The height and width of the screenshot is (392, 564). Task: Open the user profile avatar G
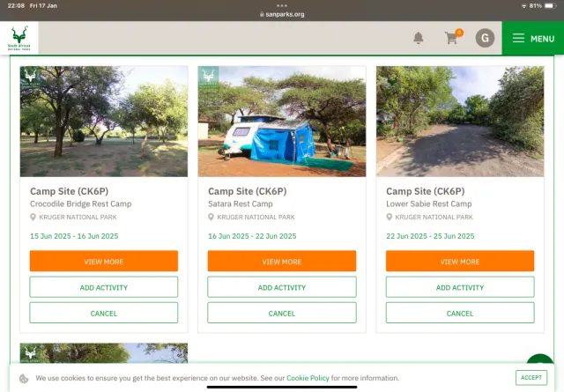(x=485, y=38)
